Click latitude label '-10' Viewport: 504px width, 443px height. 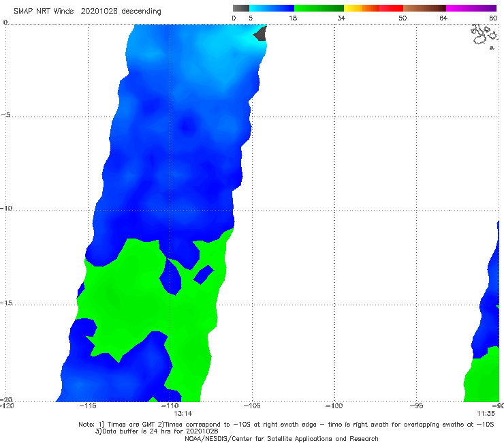point(6,208)
